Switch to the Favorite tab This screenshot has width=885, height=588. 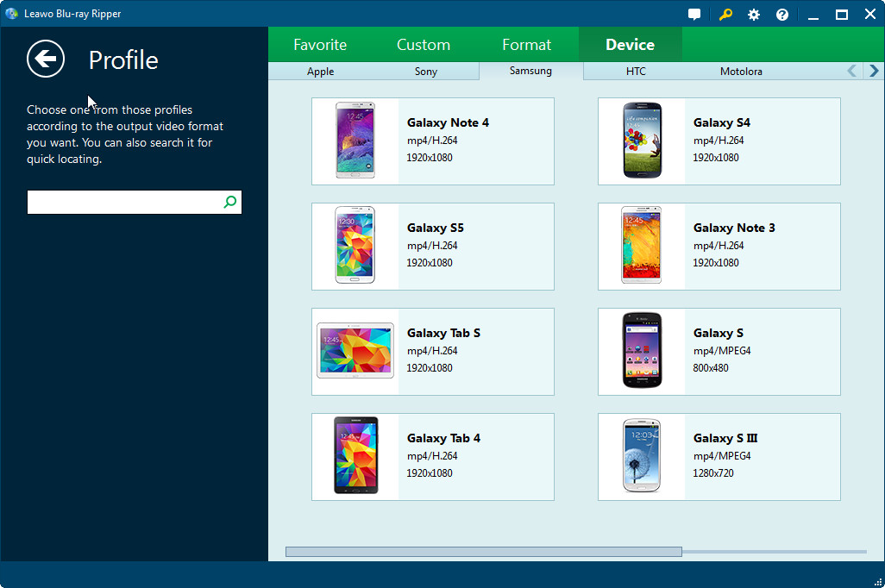tap(320, 45)
